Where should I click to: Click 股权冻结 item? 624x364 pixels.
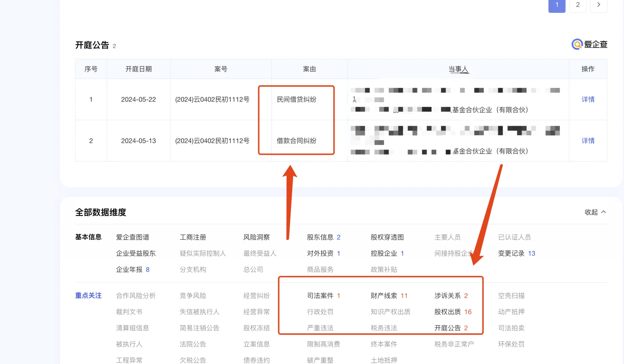tap(257, 328)
